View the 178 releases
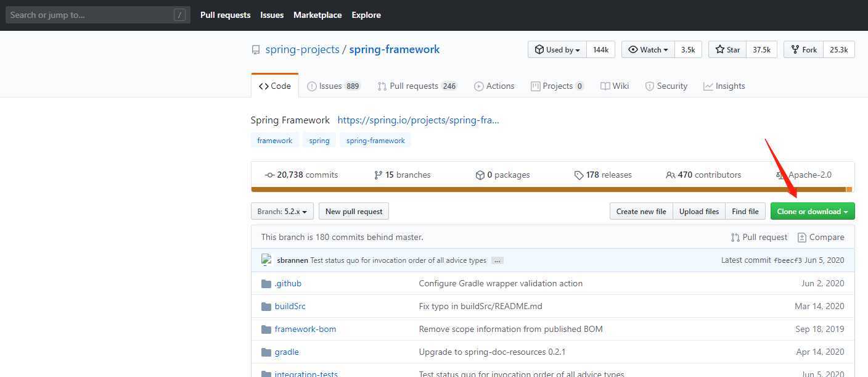The height and width of the screenshot is (377, 868). click(x=603, y=175)
